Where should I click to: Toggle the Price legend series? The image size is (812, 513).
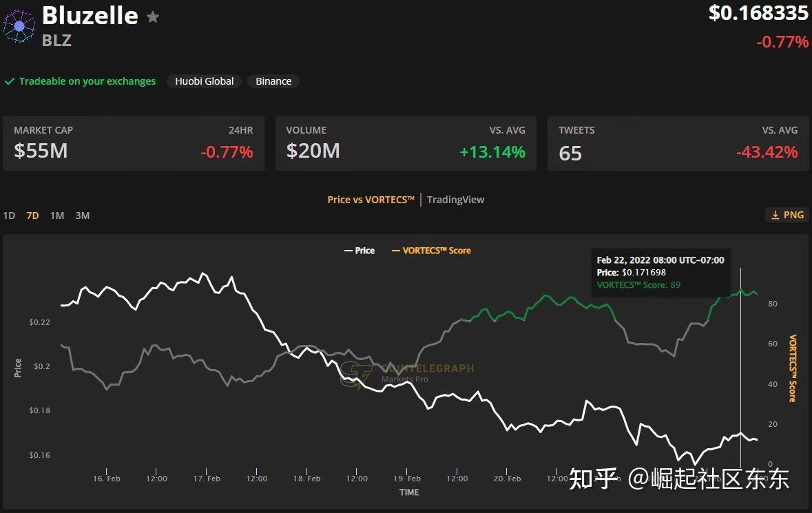coord(360,251)
